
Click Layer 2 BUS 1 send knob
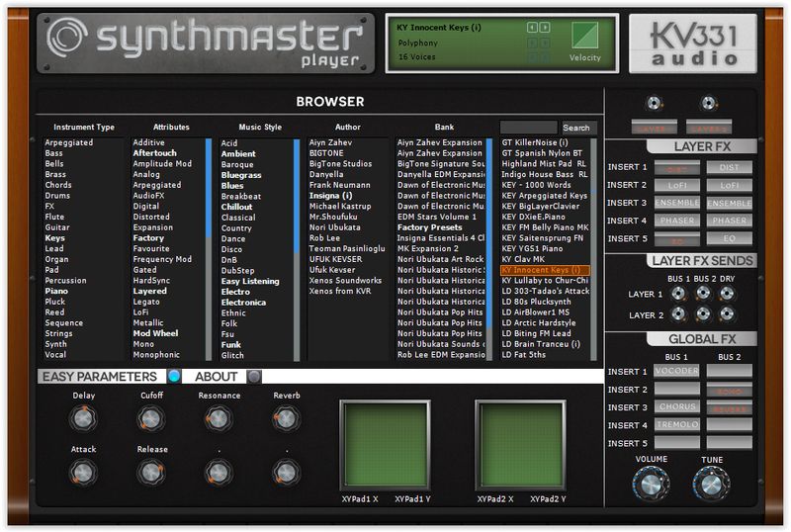678,313
